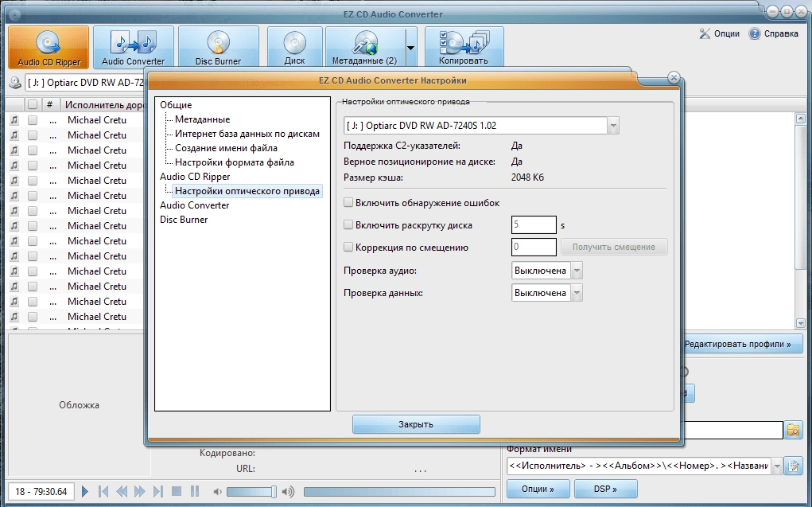This screenshot has height=507, width=812.
Task: Enable Включить обнаружение ошибок checkbox
Action: click(x=348, y=203)
